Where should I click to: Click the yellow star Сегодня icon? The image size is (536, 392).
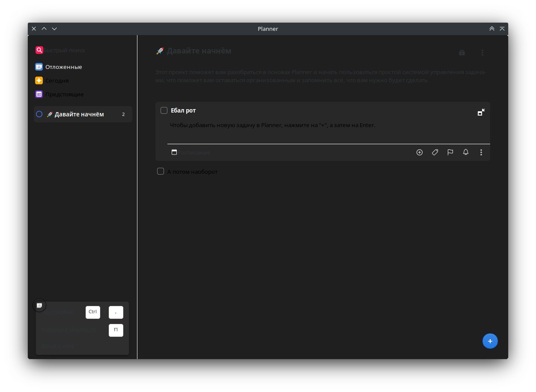point(39,80)
